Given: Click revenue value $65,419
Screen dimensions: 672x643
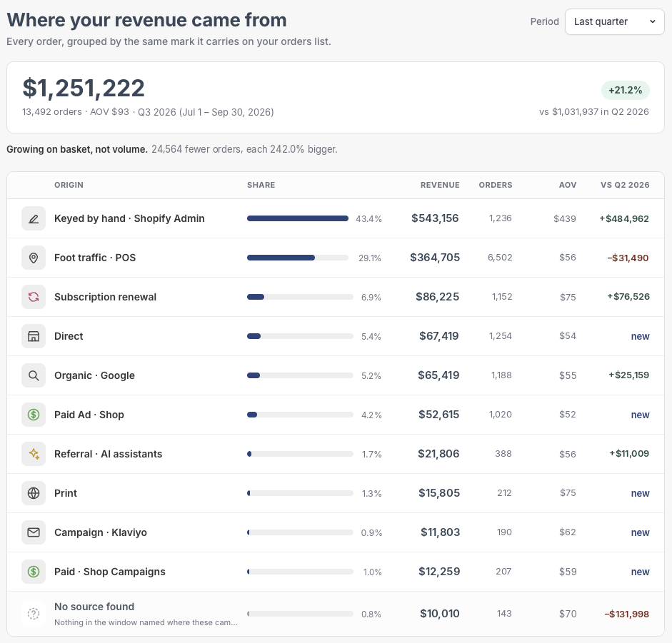Looking at the screenshot, I should (x=438, y=375).
